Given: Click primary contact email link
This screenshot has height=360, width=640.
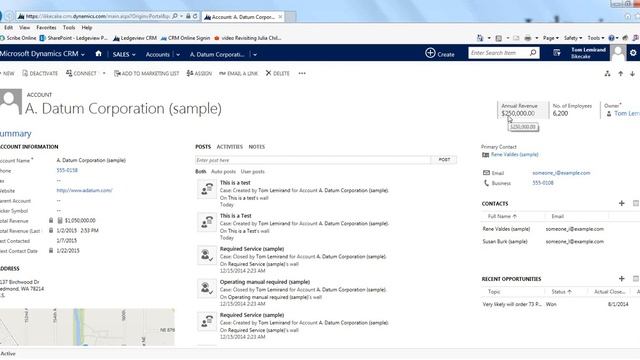Looking at the screenshot, I should [x=561, y=173].
